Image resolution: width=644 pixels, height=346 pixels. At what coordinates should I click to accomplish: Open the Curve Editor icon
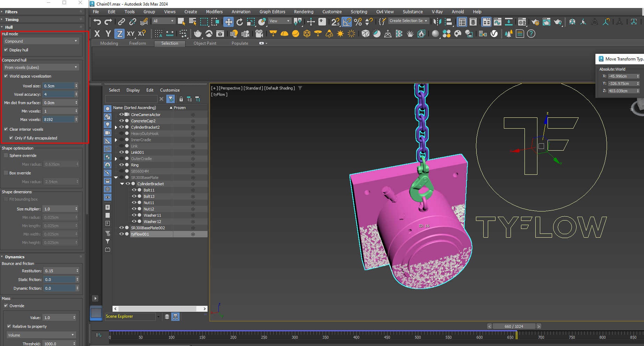[x=497, y=22]
